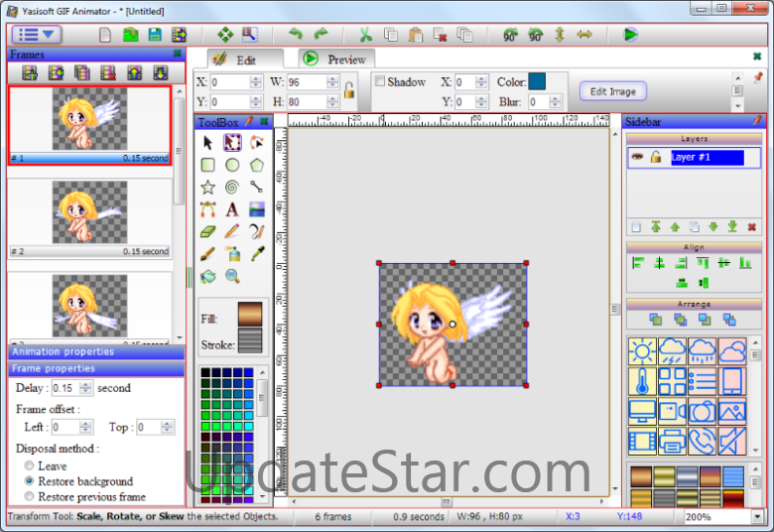
Task: Save the animation with the disk icon
Action: click(x=155, y=35)
